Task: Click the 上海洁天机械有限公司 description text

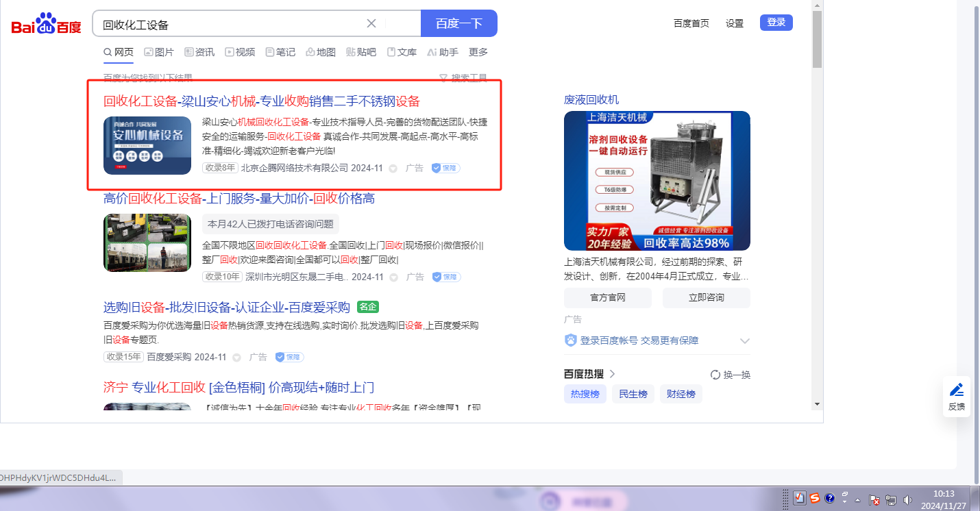Action: pyautogui.click(x=657, y=269)
